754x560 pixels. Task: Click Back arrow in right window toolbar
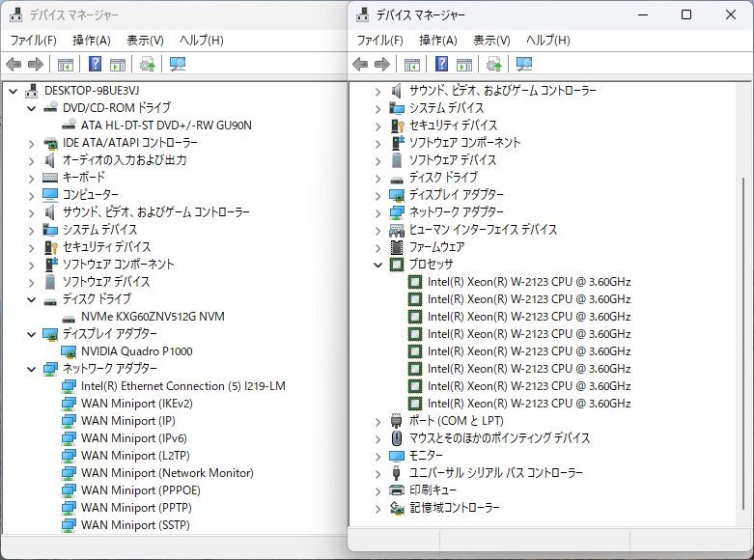360,64
